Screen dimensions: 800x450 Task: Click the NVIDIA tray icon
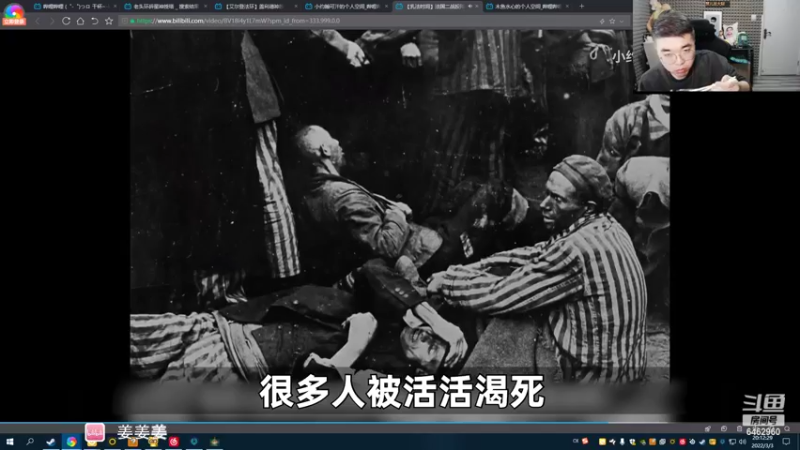pyautogui.click(x=642, y=441)
